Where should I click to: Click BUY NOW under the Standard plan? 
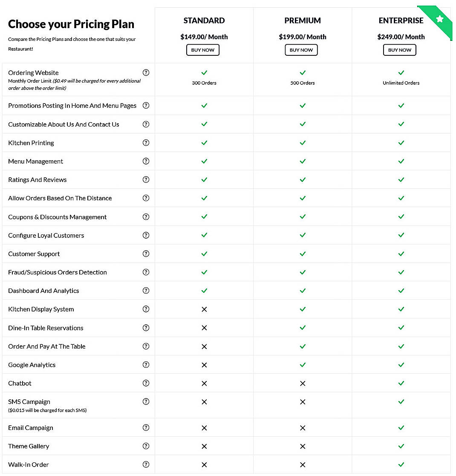[202, 50]
